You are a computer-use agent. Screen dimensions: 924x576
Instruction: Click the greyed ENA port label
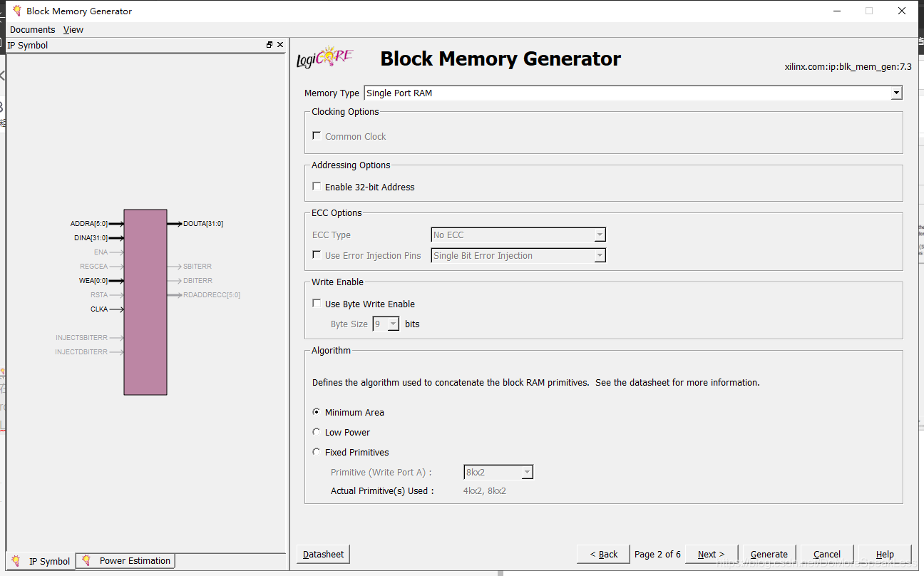click(101, 252)
